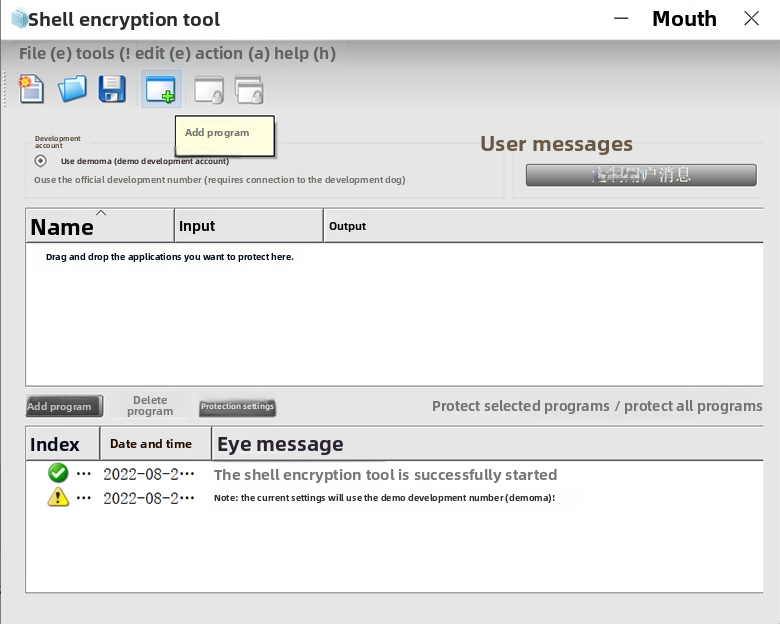Viewport: 780px width, 624px height.
Task: Click the green checkmark status icon in the log
Action: (58, 473)
